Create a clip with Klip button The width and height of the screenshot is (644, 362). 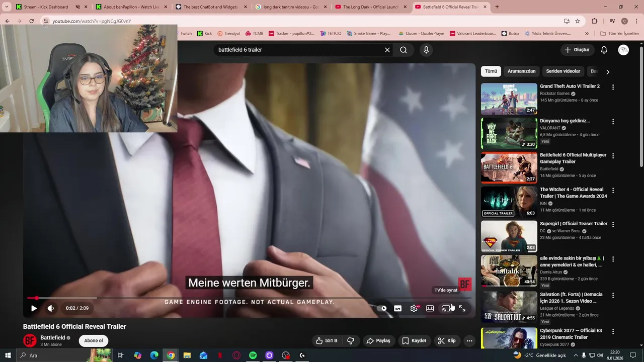pos(447,341)
